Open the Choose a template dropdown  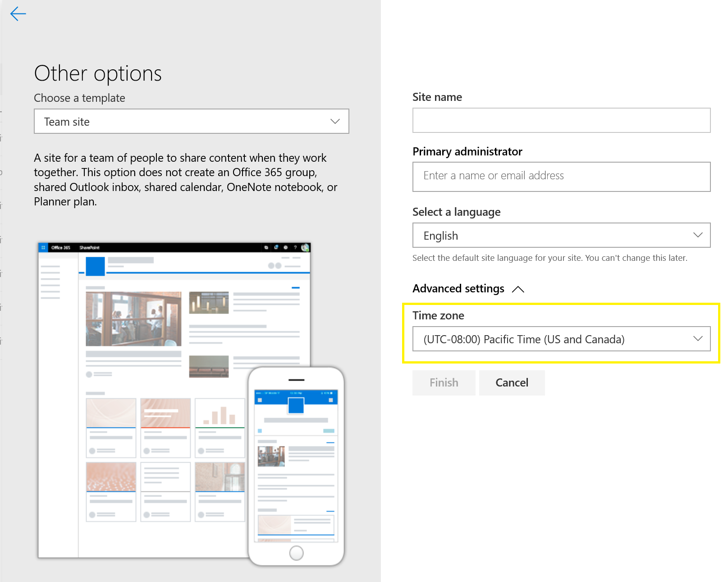click(x=191, y=122)
